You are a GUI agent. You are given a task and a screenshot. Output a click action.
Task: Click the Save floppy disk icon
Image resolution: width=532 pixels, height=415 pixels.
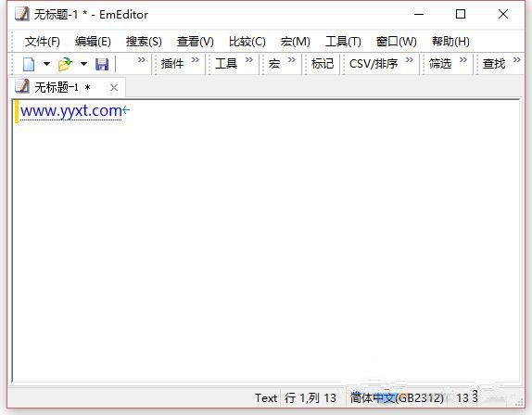(x=102, y=64)
